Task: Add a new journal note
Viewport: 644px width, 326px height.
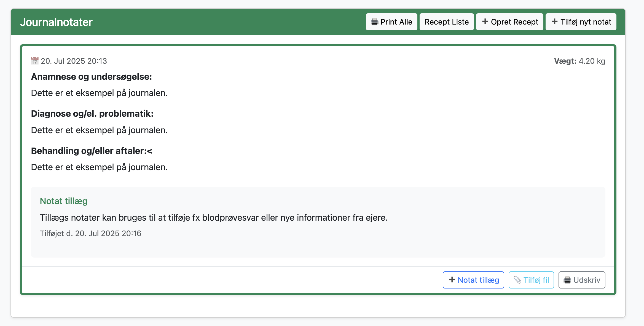Action: (x=581, y=22)
